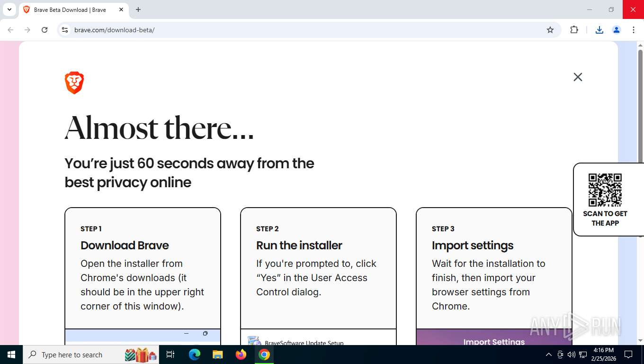Open the tab search dropdown
644x364 pixels.
click(9, 9)
